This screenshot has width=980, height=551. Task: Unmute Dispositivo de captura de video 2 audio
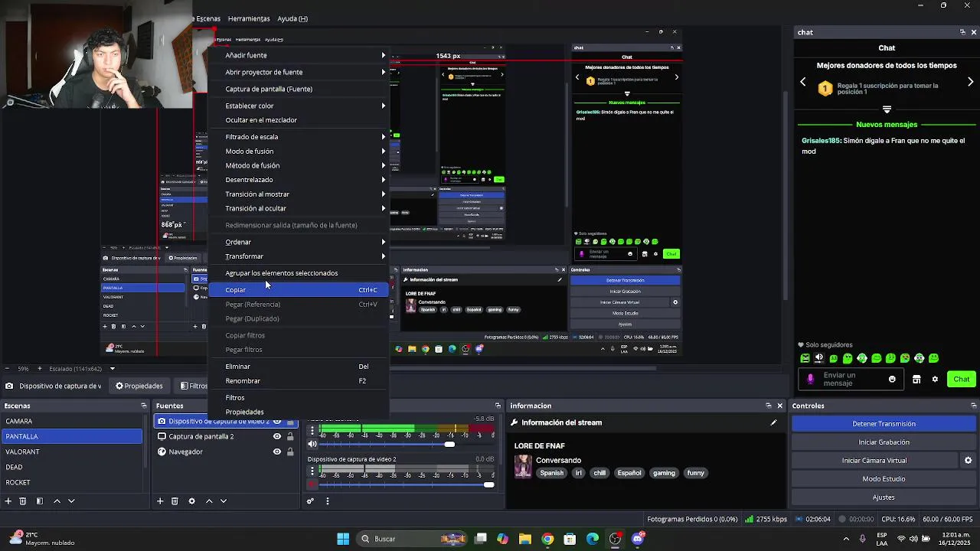point(312,484)
